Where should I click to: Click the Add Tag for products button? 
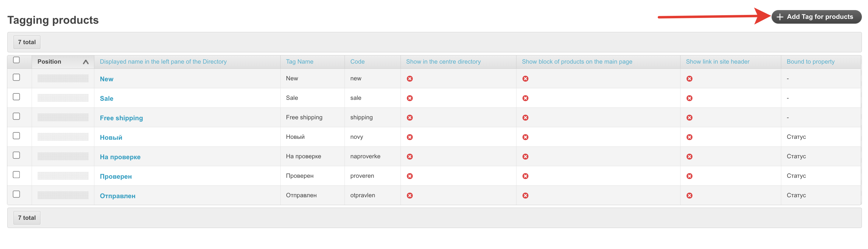816,17
